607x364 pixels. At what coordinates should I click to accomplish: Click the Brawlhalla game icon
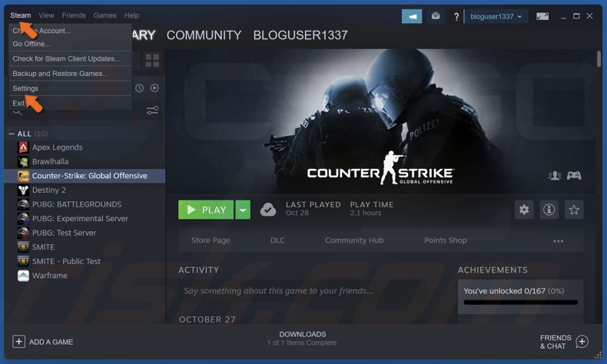23,162
